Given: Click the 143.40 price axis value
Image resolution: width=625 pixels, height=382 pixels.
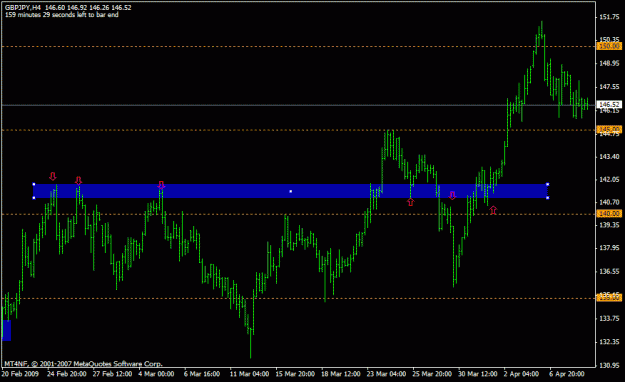Looking at the screenshot, I should point(609,157).
